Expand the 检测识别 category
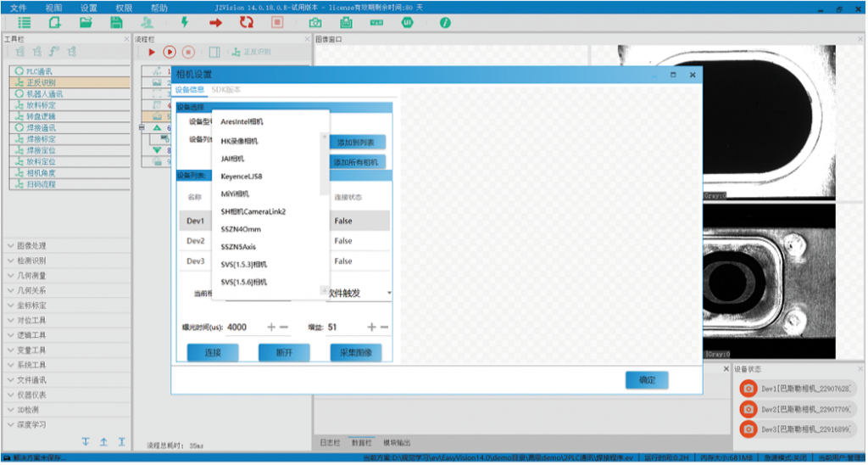 click(66, 261)
